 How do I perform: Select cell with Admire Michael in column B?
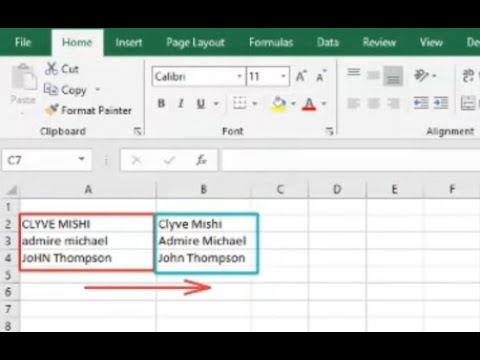point(204,241)
